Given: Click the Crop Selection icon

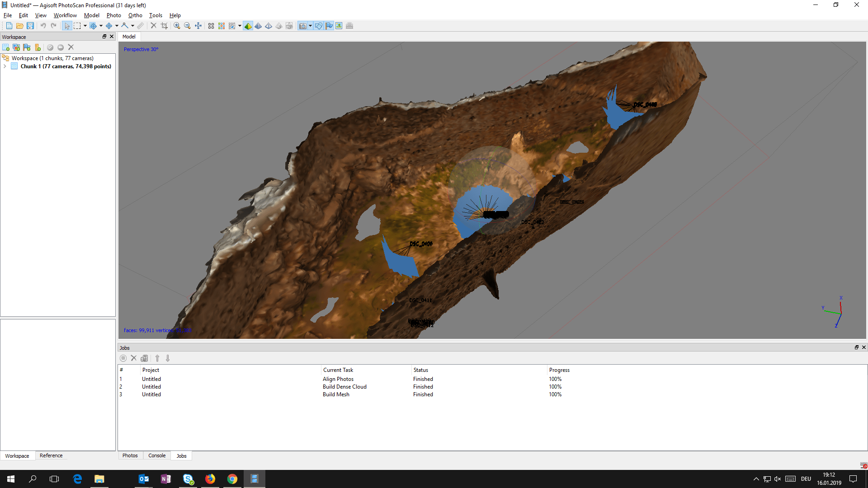Looking at the screenshot, I should pyautogui.click(x=164, y=26).
